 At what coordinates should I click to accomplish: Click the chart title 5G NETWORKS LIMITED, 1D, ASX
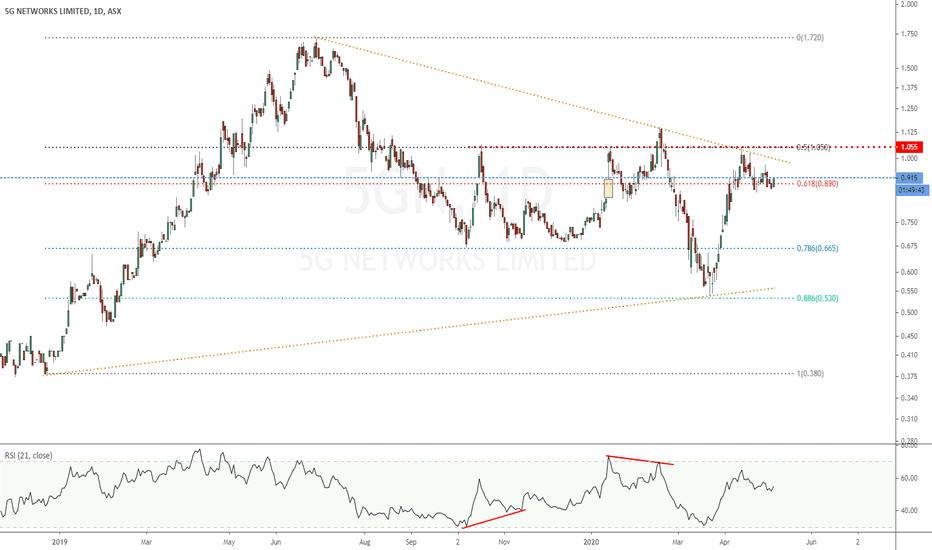point(63,11)
